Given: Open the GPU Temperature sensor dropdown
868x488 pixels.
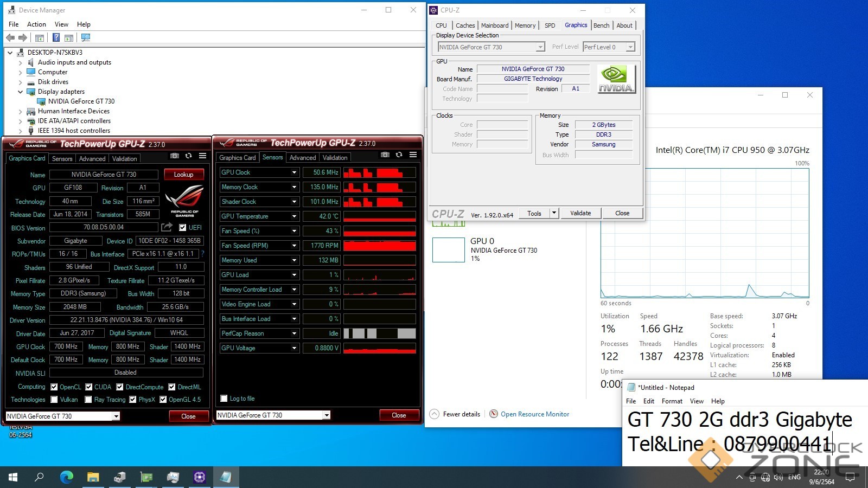Looking at the screenshot, I should pos(294,216).
